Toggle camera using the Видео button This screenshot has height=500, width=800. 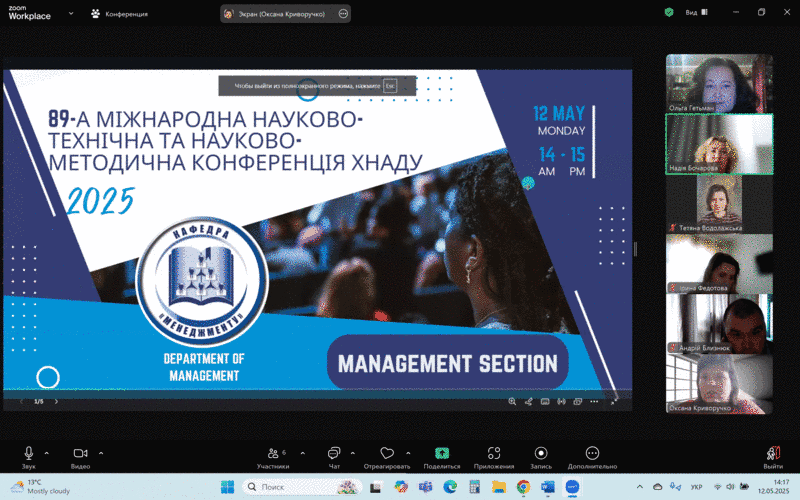81,457
